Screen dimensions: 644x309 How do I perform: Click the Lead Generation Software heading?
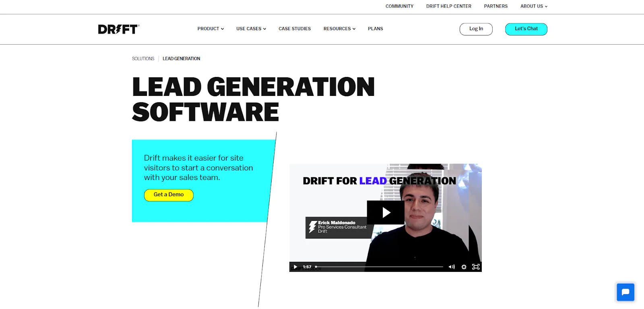click(x=253, y=99)
